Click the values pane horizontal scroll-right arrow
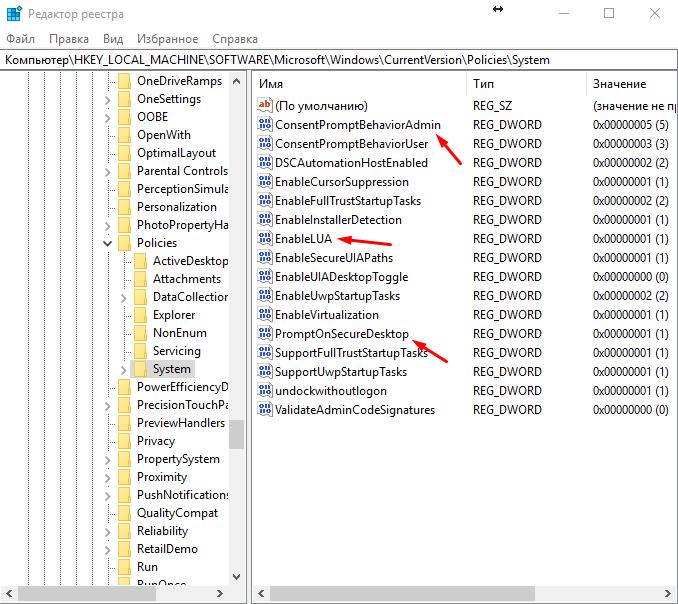The image size is (678, 604). point(668,594)
